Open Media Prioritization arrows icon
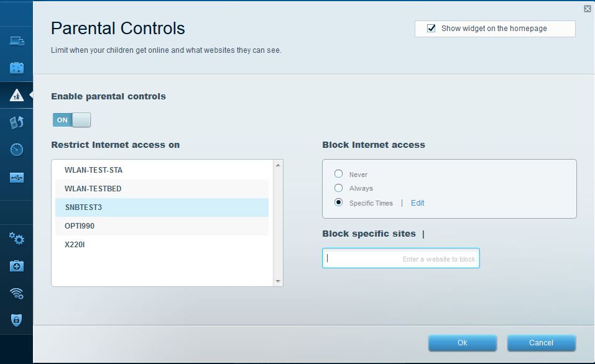 [16, 122]
